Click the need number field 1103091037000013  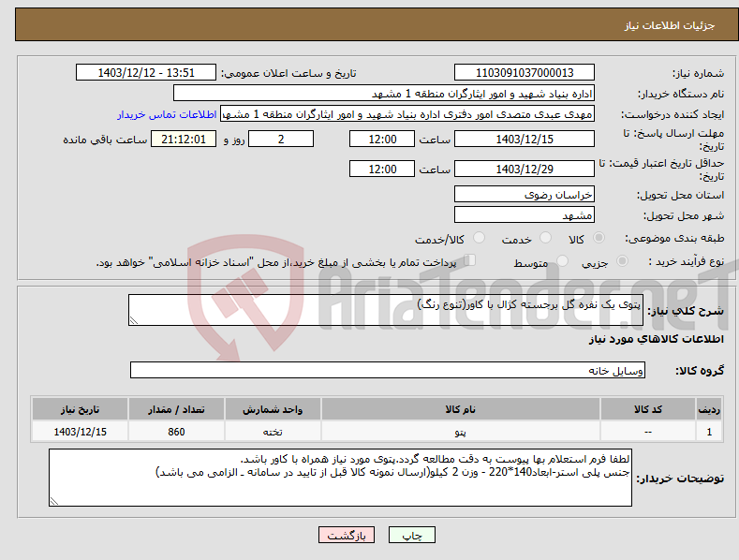coord(525,73)
